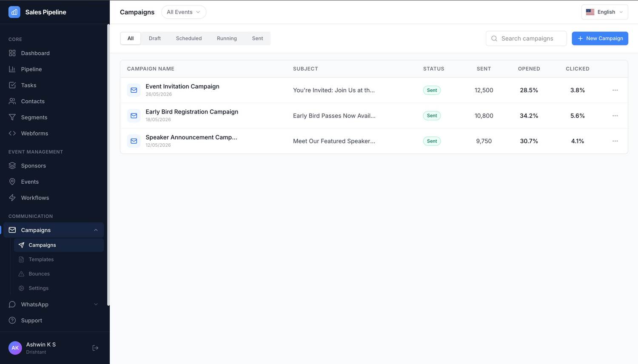Open three-dot menu for Event Invitation Campaign

click(615, 90)
